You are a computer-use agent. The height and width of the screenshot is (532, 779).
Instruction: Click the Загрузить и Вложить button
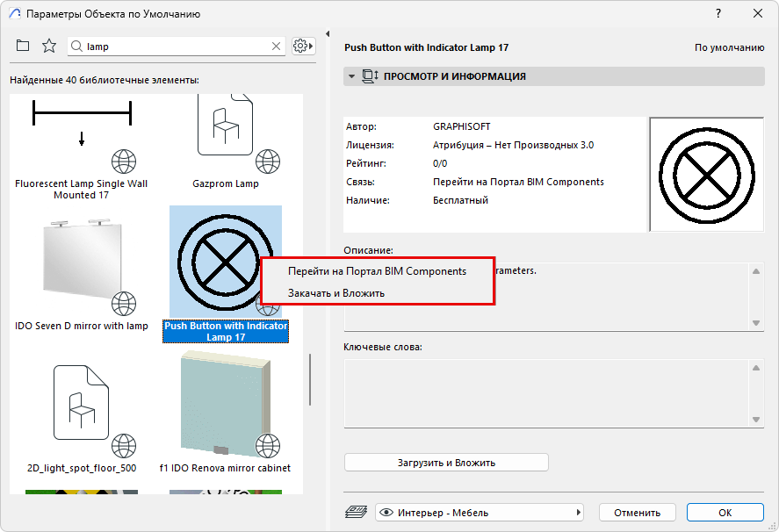tap(446, 463)
